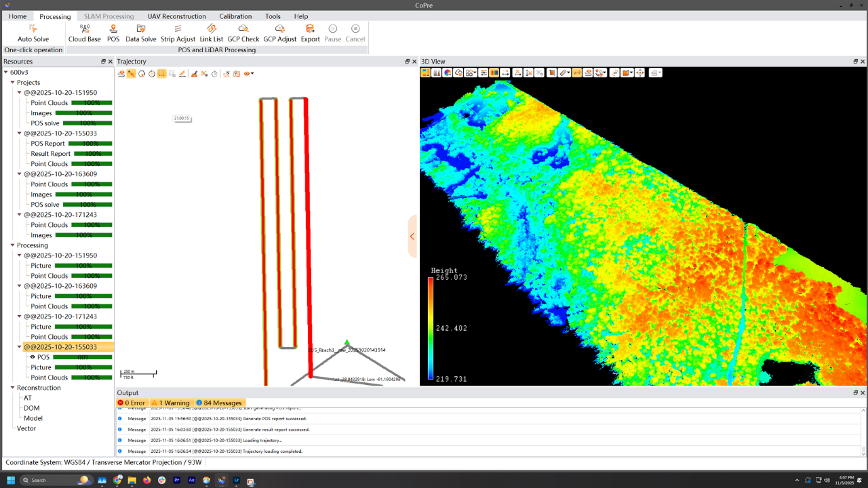Screen dimensions: 868x488
Task: Collapse the 600v3 root node
Action: tap(6, 73)
